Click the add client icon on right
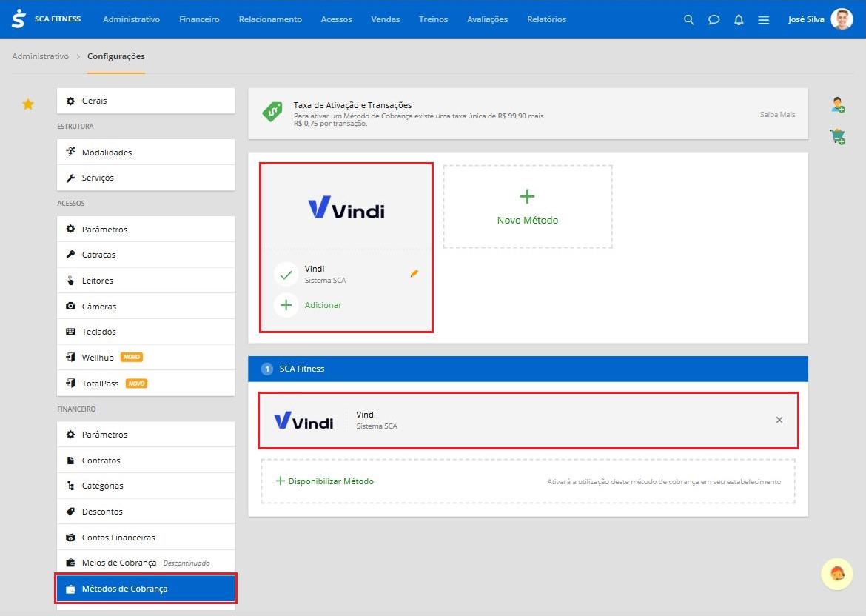This screenshot has width=866, height=616. point(838,104)
